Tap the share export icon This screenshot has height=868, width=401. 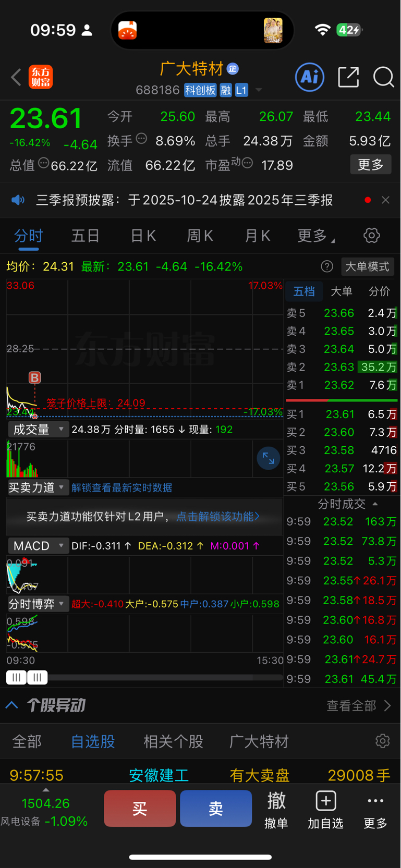(348, 77)
